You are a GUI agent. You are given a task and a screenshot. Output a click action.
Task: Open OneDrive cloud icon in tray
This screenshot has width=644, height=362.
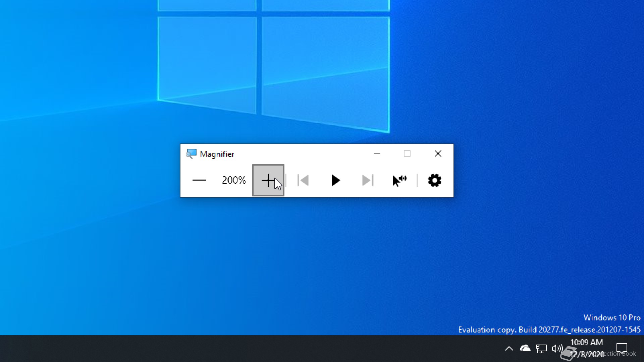(x=525, y=349)
